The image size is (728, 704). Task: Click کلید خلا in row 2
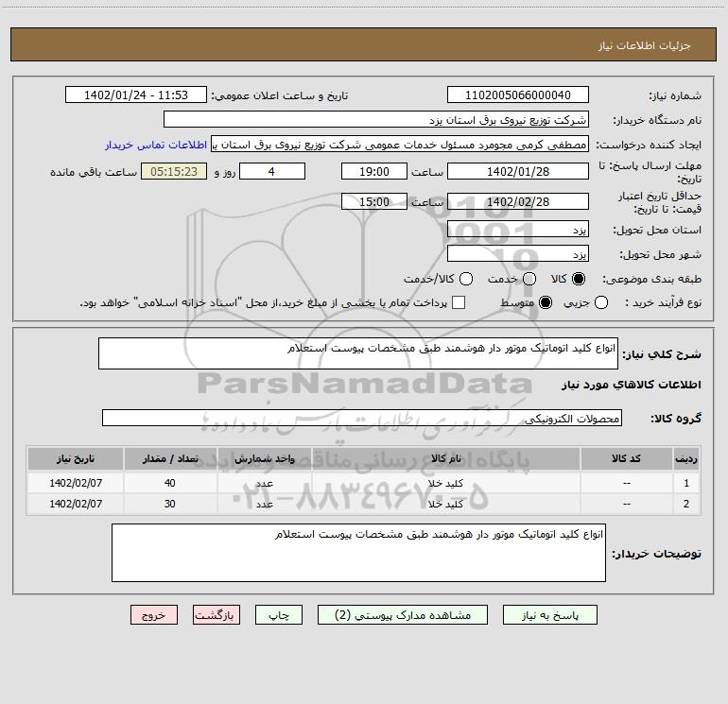445,504
